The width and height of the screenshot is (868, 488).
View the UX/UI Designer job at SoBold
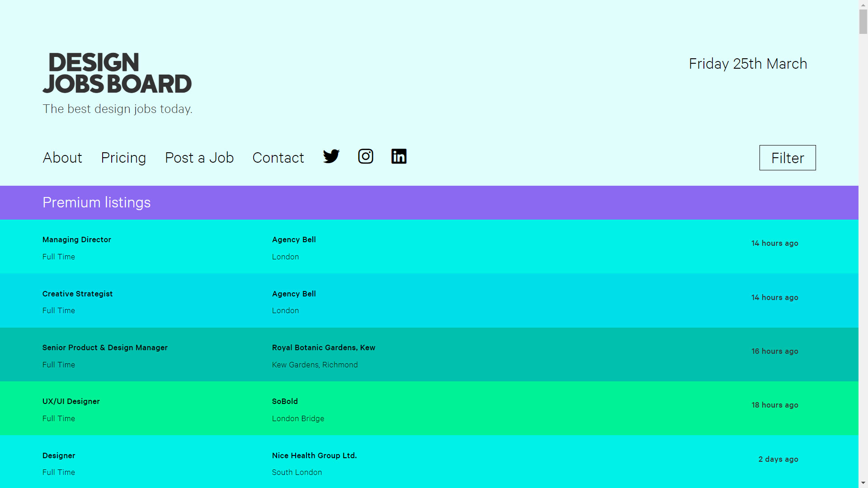click(71, 401)
